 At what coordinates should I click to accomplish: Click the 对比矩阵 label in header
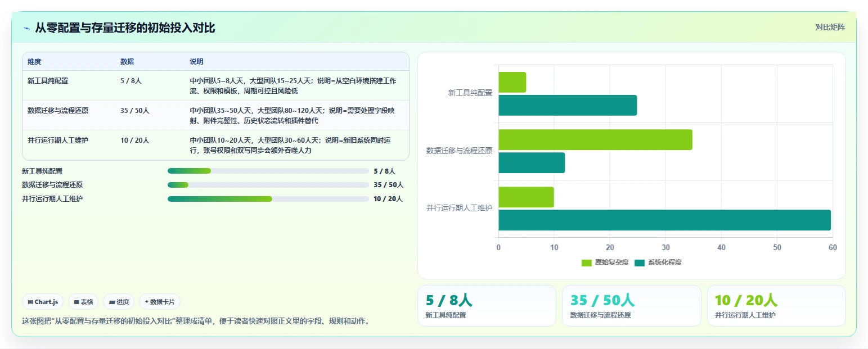(x=830, y=27)
